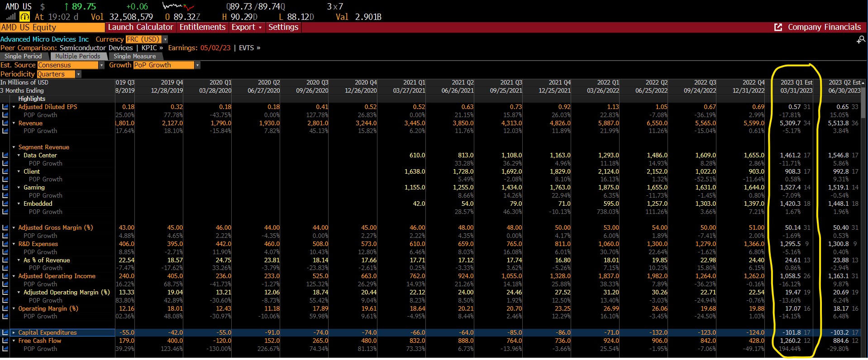Click the zoom magnifier icon with plus
This screenshot has height=360, width=868.
pos(860,40)
